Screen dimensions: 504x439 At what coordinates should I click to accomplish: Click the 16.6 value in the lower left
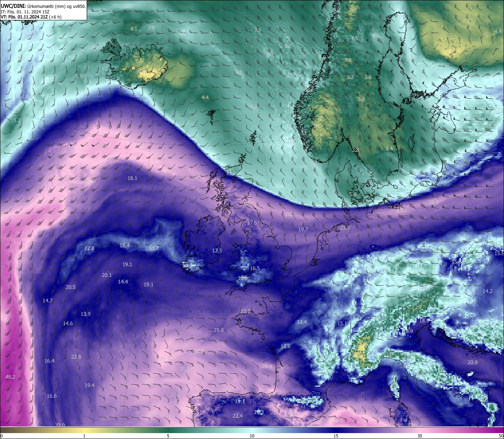click(x=52, y=396)
